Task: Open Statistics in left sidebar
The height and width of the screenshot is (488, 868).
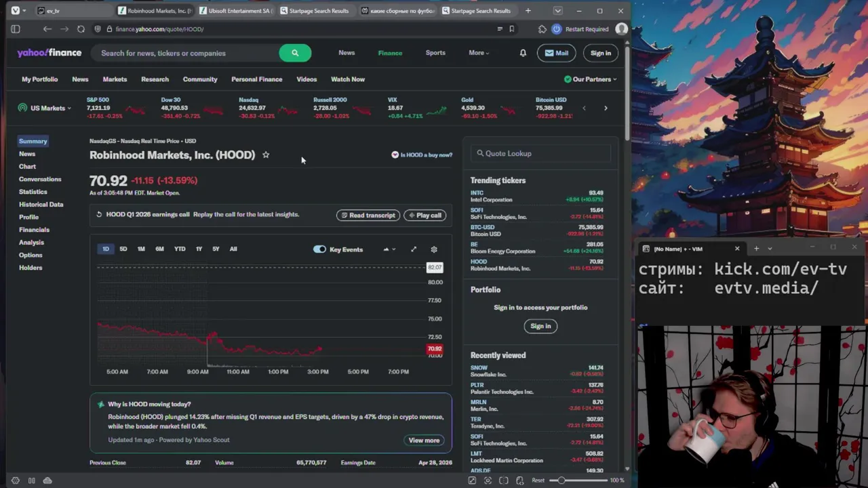Action: tap(33, 192)
